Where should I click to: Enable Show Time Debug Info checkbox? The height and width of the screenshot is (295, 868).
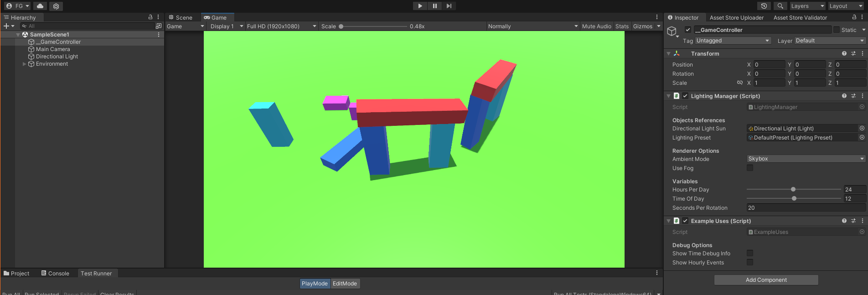(x=750, y=253)
